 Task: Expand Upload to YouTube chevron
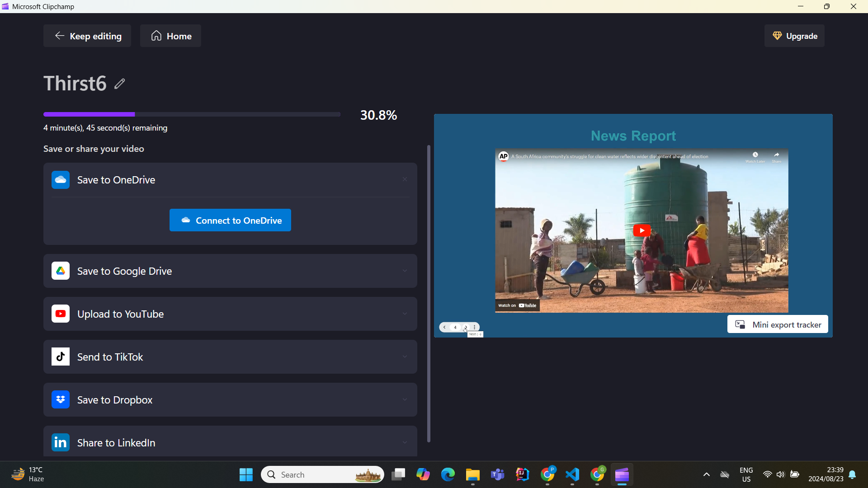405,314
